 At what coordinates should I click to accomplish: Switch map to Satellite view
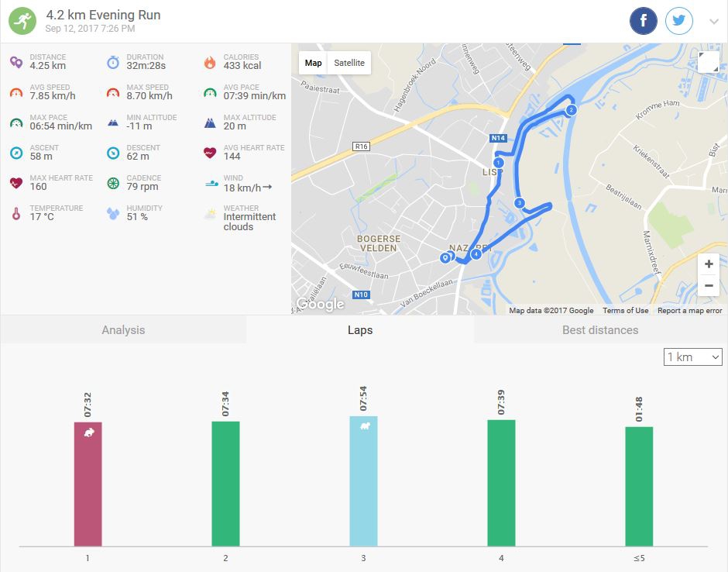pos(349,63)
